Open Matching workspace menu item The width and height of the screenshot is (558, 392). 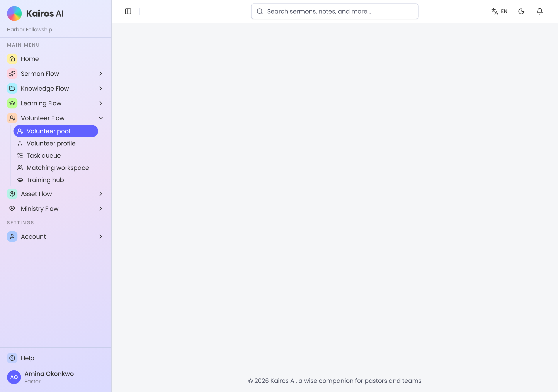pyautogui.click(x=56, y=168)
